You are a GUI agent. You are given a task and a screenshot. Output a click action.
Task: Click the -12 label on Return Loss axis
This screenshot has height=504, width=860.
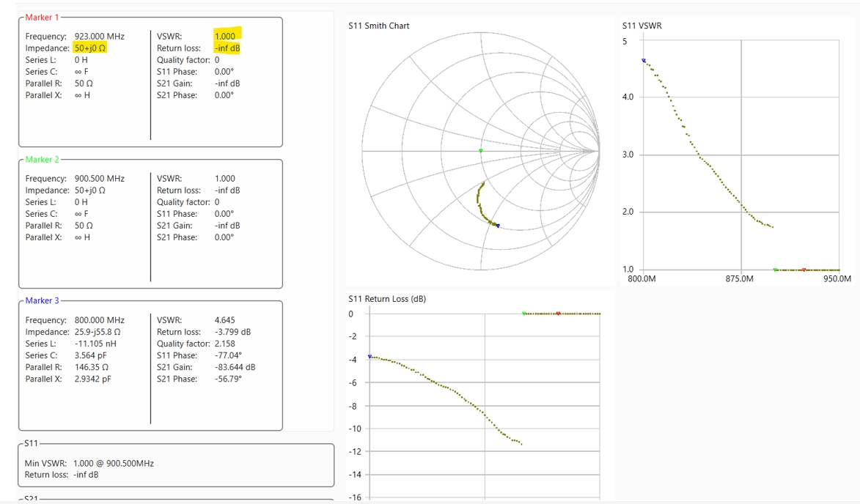[355, 452]
